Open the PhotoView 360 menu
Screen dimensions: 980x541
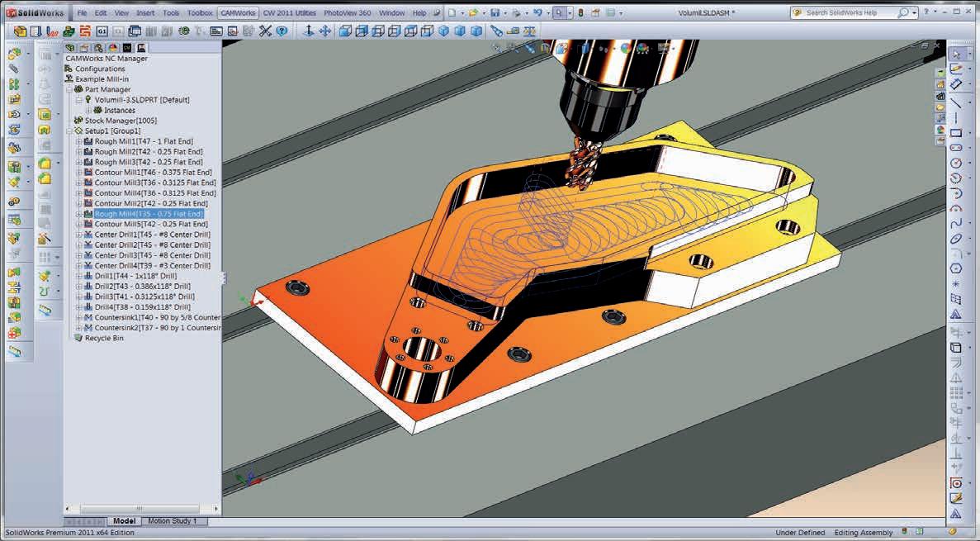(x=348, y=12)
